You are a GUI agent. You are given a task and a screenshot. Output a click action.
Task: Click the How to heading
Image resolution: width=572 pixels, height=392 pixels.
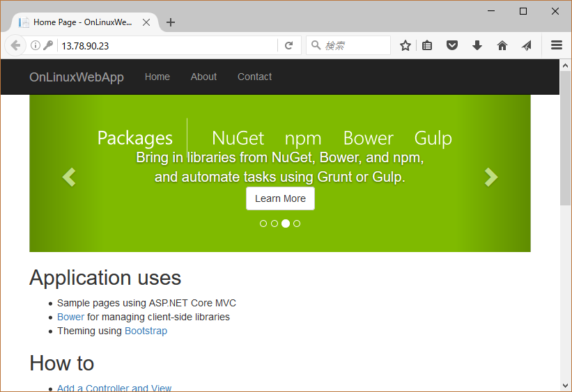(61, 363)
